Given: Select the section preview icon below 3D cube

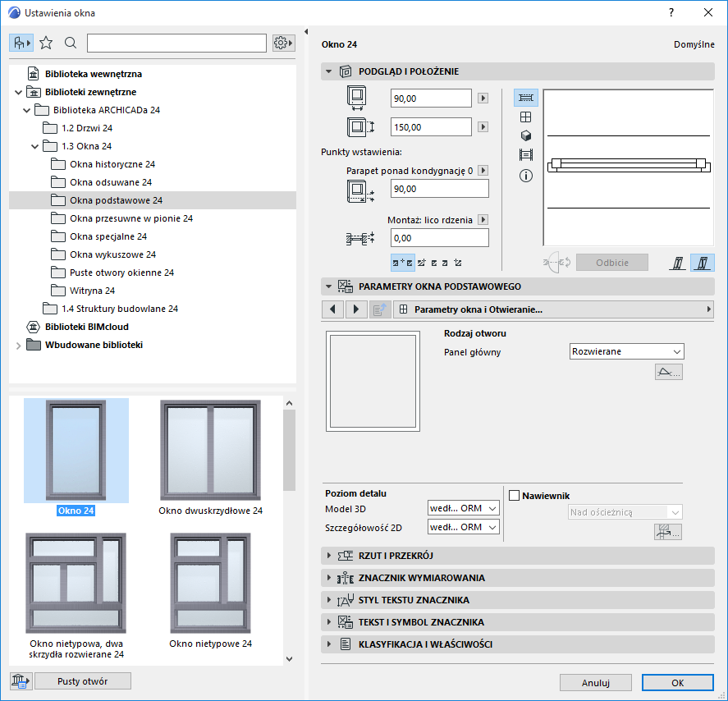Looking at the screenshot, I should (525, 156).
